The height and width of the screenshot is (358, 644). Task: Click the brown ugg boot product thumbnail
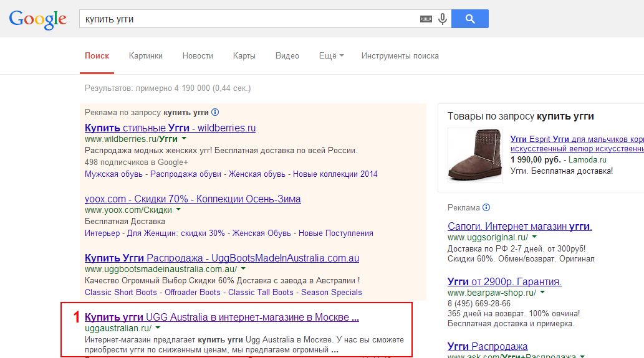(475, 154)
